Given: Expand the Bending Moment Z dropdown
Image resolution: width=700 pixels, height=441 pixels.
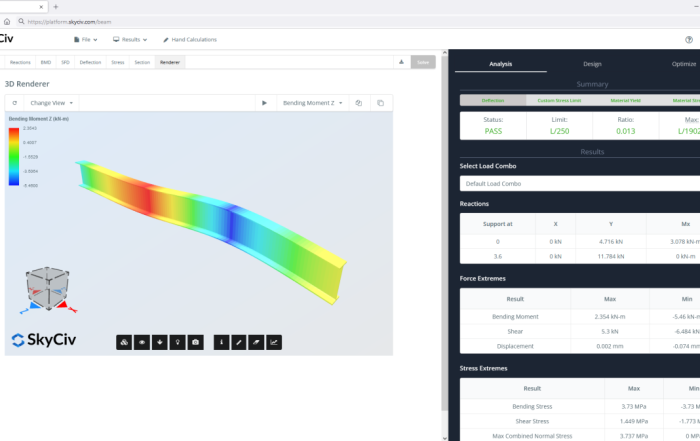Looking at the screenshot, I should (x=311, y=102).
